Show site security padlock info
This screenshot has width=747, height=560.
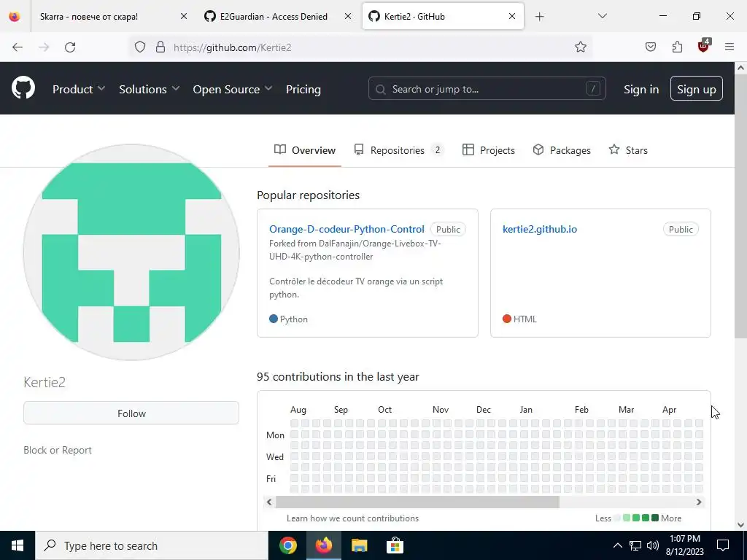(160, 47)
